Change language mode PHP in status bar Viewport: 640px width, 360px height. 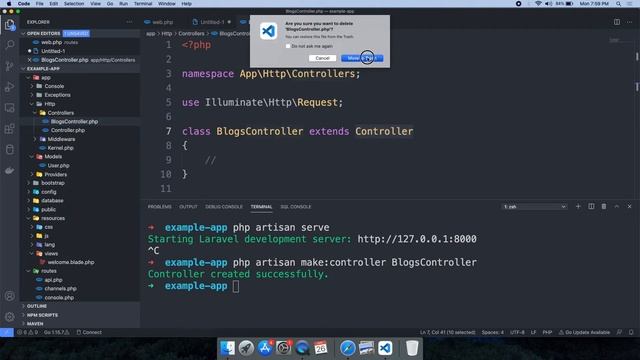click(x=547, y=332)
